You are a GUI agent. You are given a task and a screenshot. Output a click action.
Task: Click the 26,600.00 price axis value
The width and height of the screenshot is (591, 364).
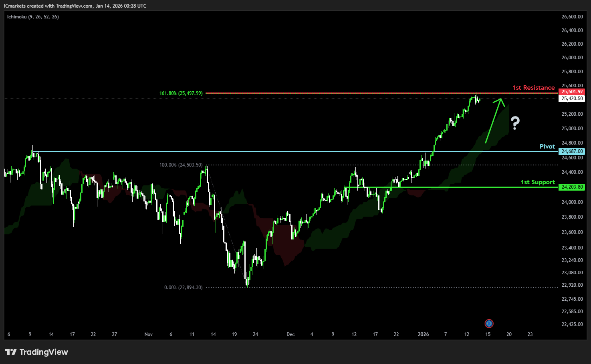[x=572, y=17]
